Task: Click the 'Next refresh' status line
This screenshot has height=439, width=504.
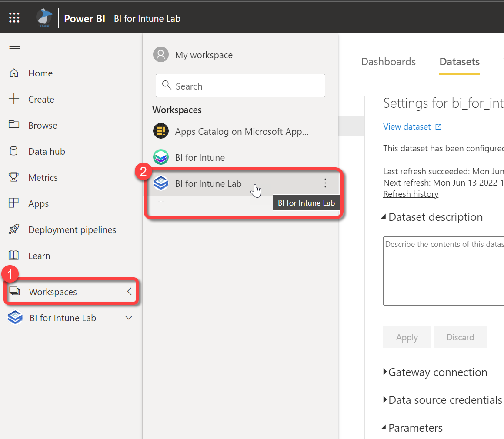Action: (444, 183)
